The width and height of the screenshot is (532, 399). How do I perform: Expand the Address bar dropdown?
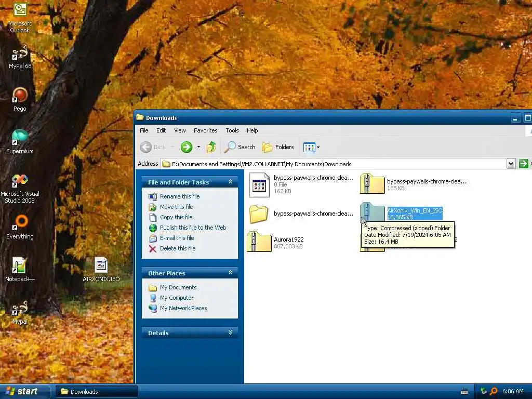tap(511, 164)
